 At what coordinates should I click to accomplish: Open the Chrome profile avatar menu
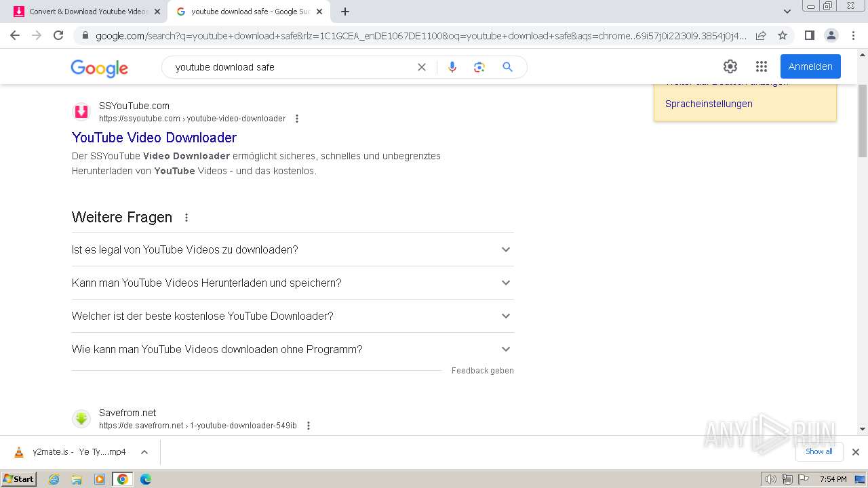[831, 35]
